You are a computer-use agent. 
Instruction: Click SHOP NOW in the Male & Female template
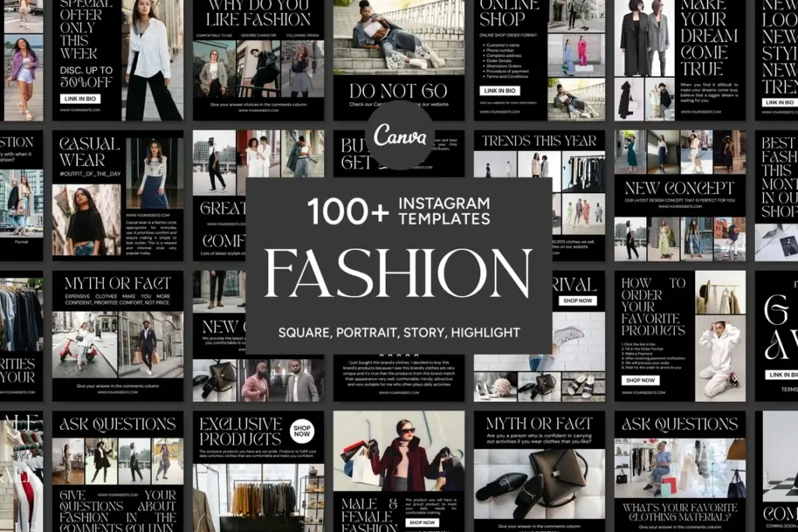pos(422,523)
